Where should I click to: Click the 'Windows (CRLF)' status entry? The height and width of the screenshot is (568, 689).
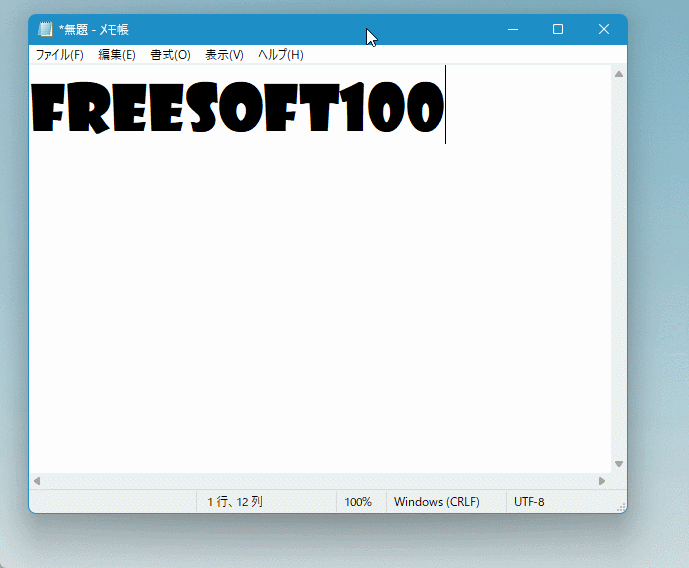436,502
